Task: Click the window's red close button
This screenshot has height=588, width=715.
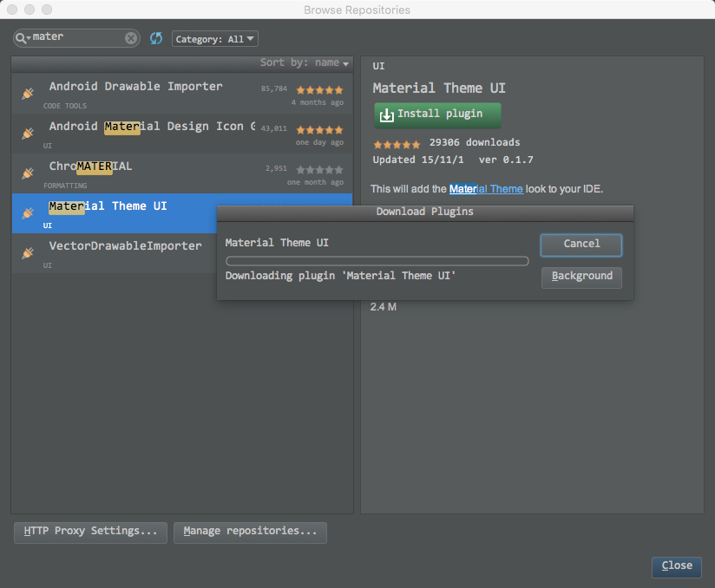Action: click(12, 10)
